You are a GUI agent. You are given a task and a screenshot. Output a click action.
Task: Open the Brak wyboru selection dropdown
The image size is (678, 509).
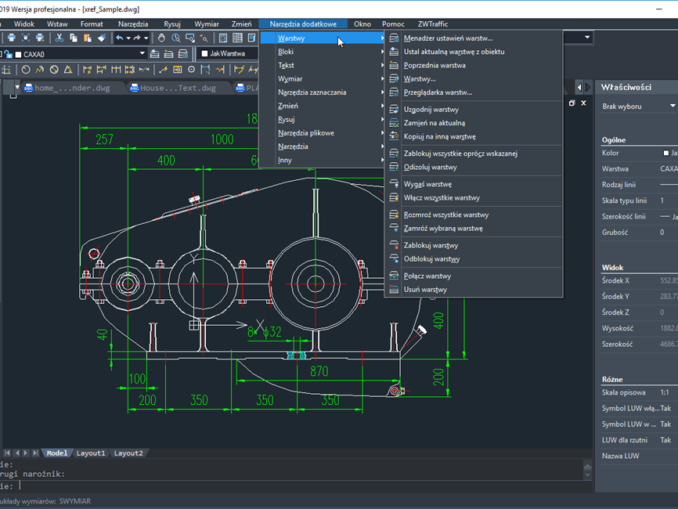point(672,106)
